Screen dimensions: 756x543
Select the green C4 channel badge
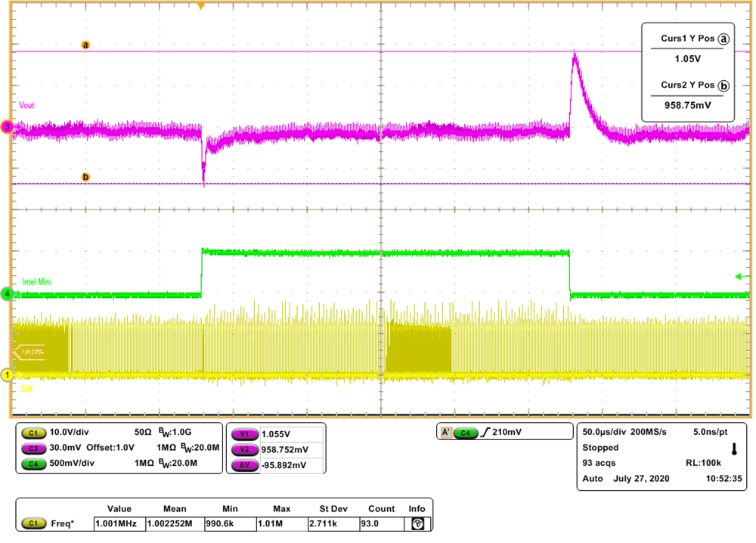34,464
